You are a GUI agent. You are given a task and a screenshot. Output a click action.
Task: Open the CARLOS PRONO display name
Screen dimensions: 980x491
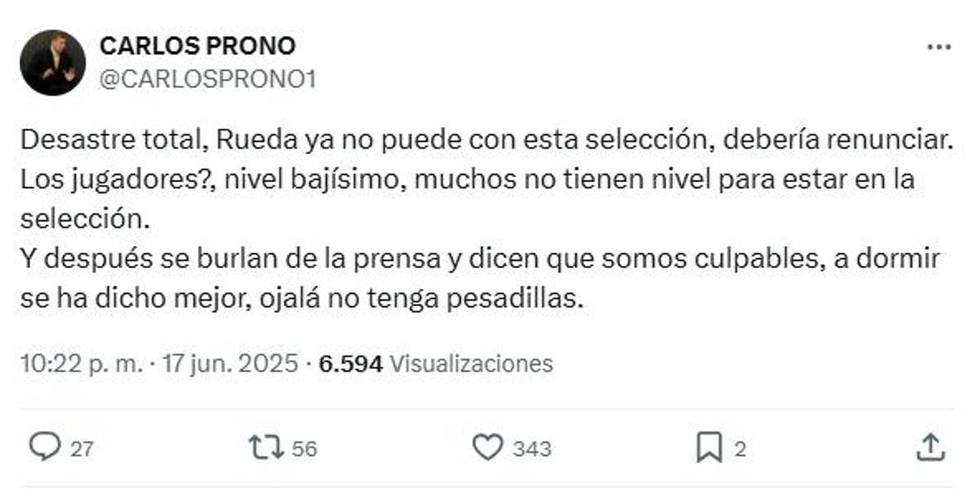point(197,46)
